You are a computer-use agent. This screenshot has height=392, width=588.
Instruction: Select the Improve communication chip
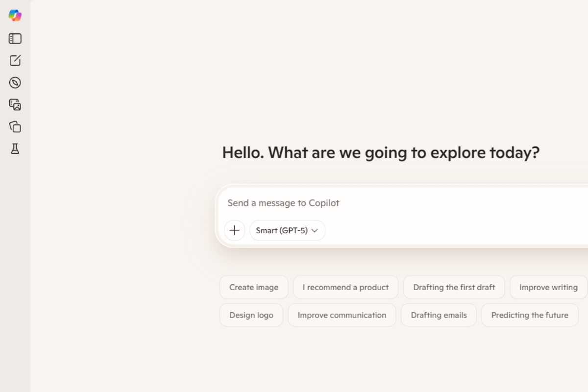click(342, 315)
